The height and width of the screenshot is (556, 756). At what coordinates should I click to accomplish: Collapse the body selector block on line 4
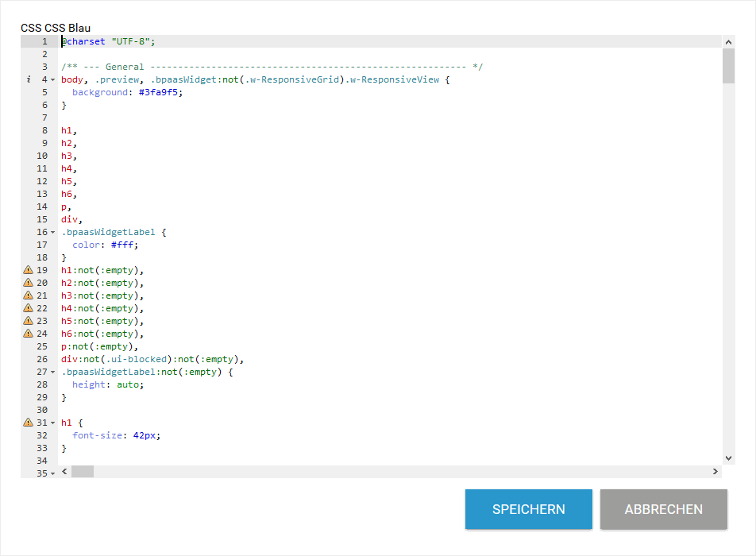tap(52, 79)
